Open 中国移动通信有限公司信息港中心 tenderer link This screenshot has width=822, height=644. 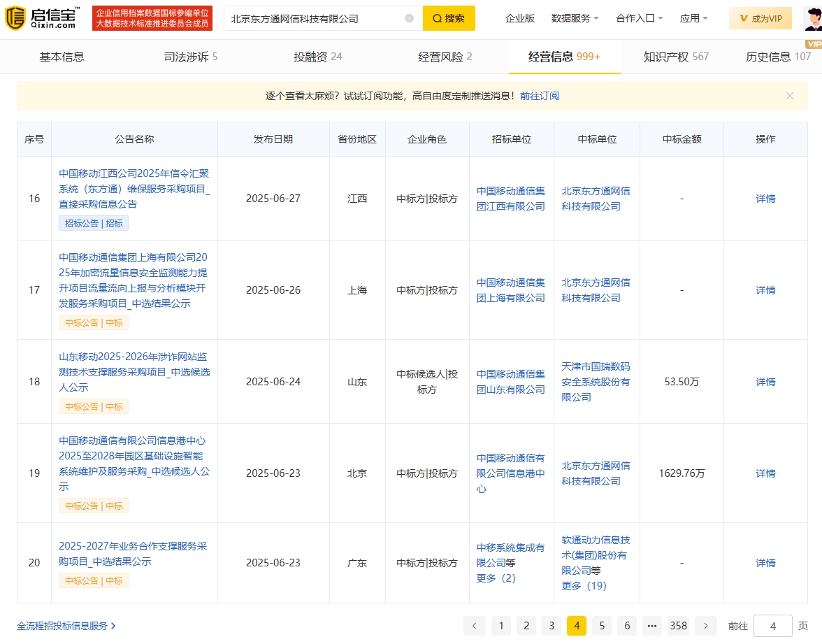[x=510, y=473]
